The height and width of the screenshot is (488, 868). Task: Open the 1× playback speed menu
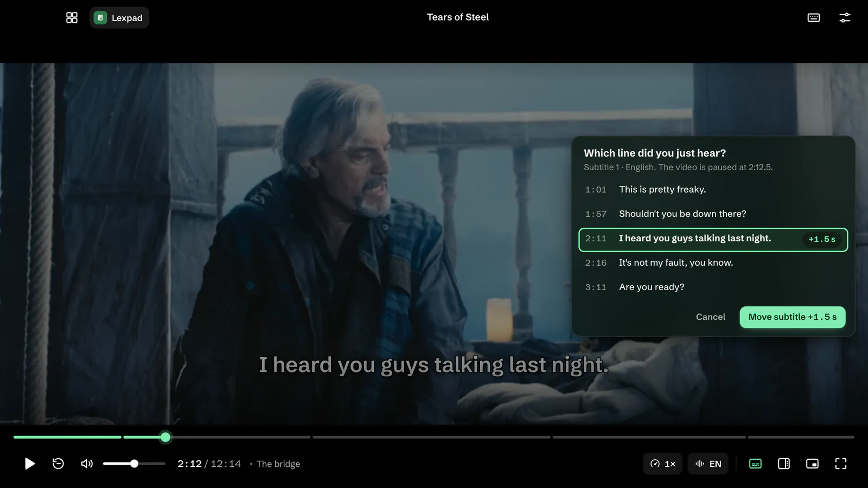[662, 464]
